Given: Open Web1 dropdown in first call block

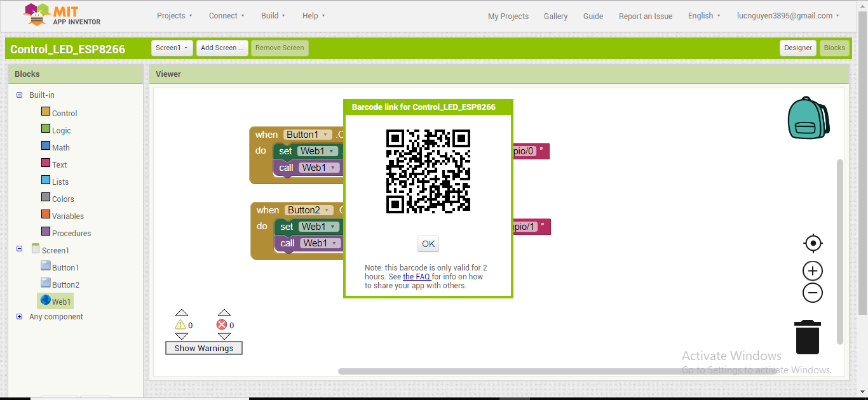Looking at the screenshot, I should [320, 168].
